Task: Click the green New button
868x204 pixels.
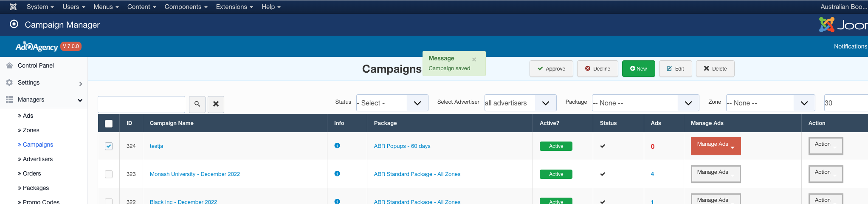Action: click(x=638, y=69)
